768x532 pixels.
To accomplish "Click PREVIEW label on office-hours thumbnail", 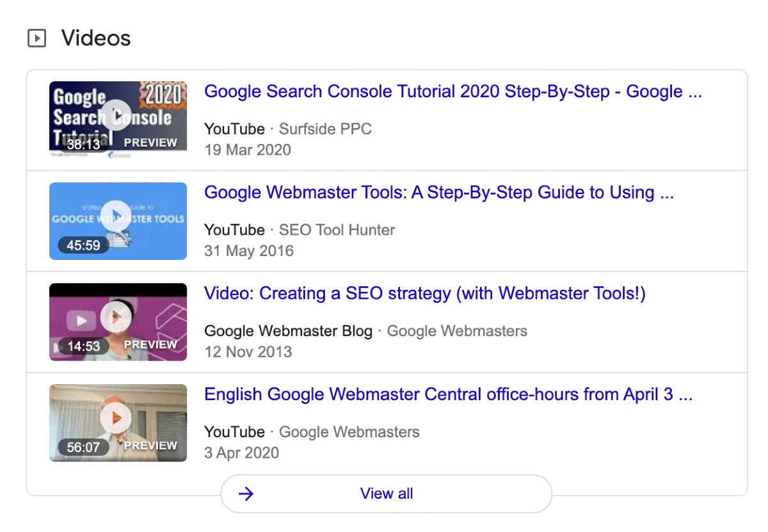I will [x=150, y=446].
